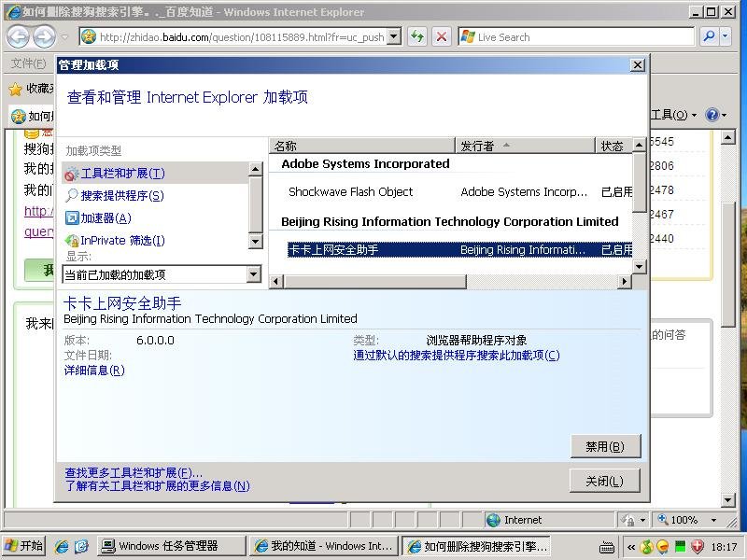Viewport: 747px width, 560px height.
Task: Open the Find more toolbars and extensions link
Action: click(133, 473)
